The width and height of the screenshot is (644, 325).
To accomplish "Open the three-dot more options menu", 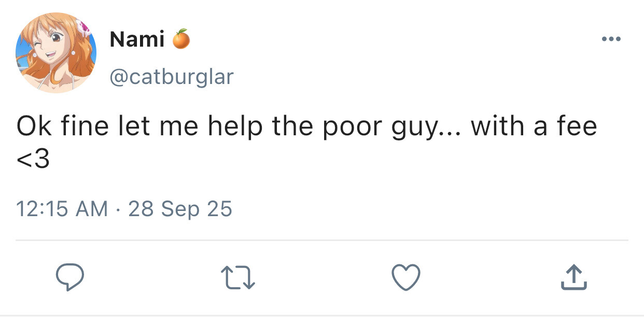I will (611, 39).
